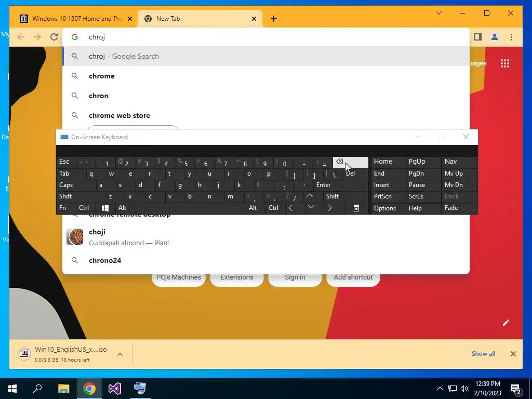Image resolution: width=532 pixels, height=399 pixels.
Task: Click the address bar containing chroj
Action: point(266,37)
